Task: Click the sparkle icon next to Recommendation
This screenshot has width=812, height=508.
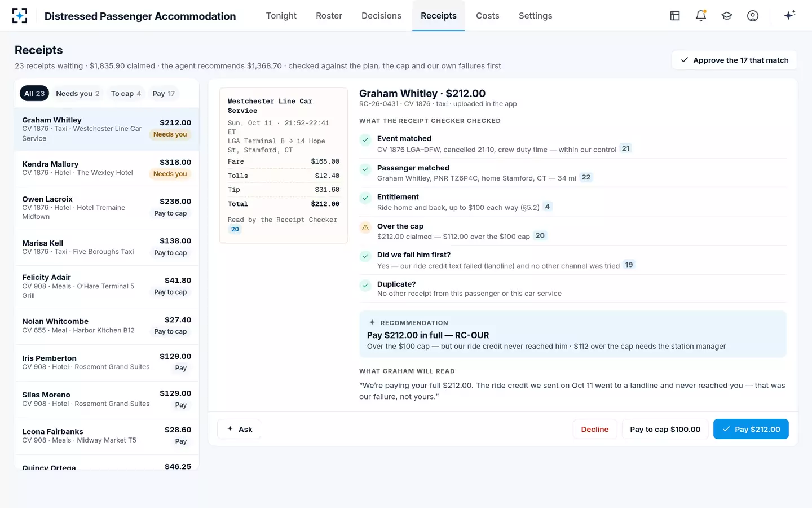Action: (x=372, y=322)
